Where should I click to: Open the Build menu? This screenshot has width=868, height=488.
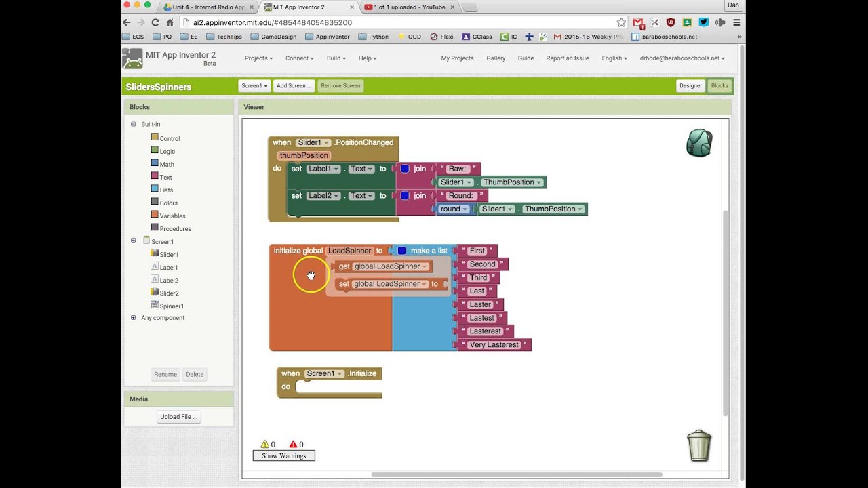336,58
